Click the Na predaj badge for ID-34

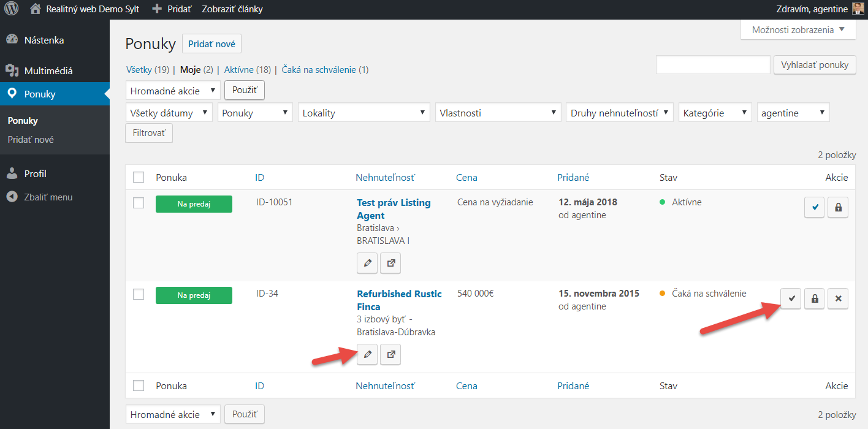194,295
